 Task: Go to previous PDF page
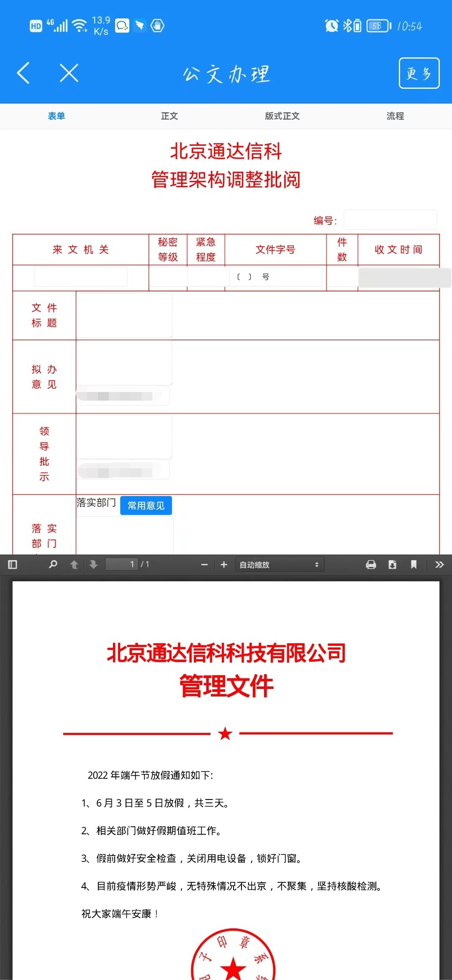[x=74, y=565]
